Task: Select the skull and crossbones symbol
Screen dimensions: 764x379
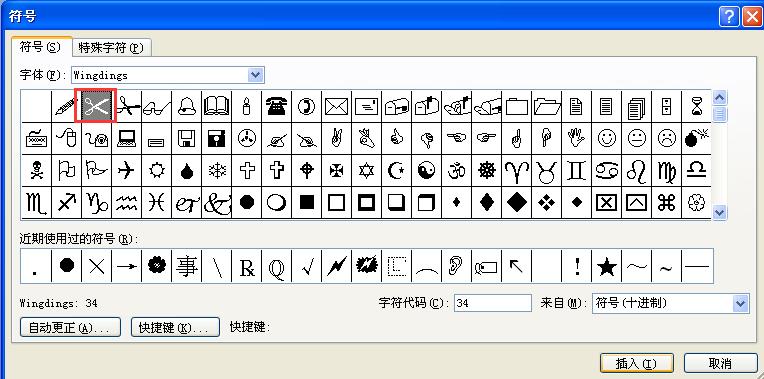Action: pos(37,171)
